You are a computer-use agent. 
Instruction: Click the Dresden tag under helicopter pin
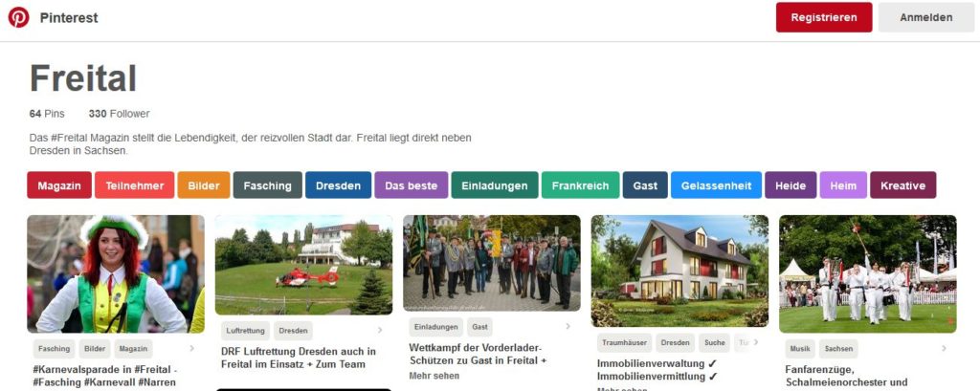(x=293, y=331)
